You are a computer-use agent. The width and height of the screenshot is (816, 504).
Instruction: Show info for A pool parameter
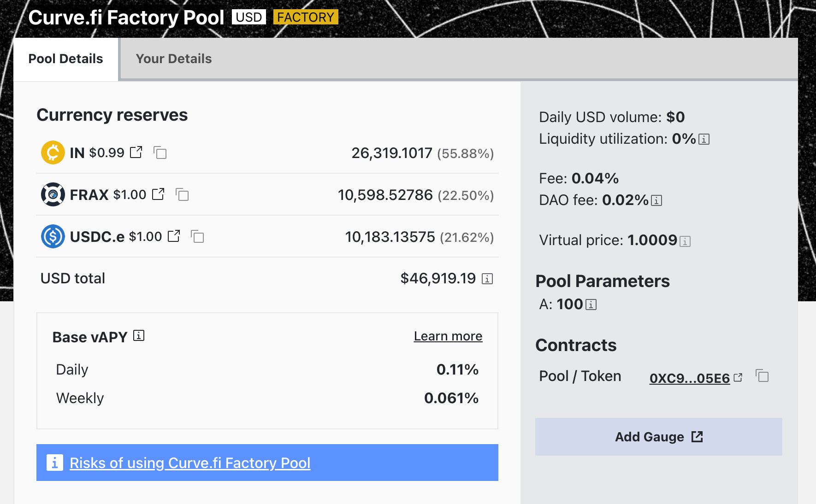click(x=591, y=305)
